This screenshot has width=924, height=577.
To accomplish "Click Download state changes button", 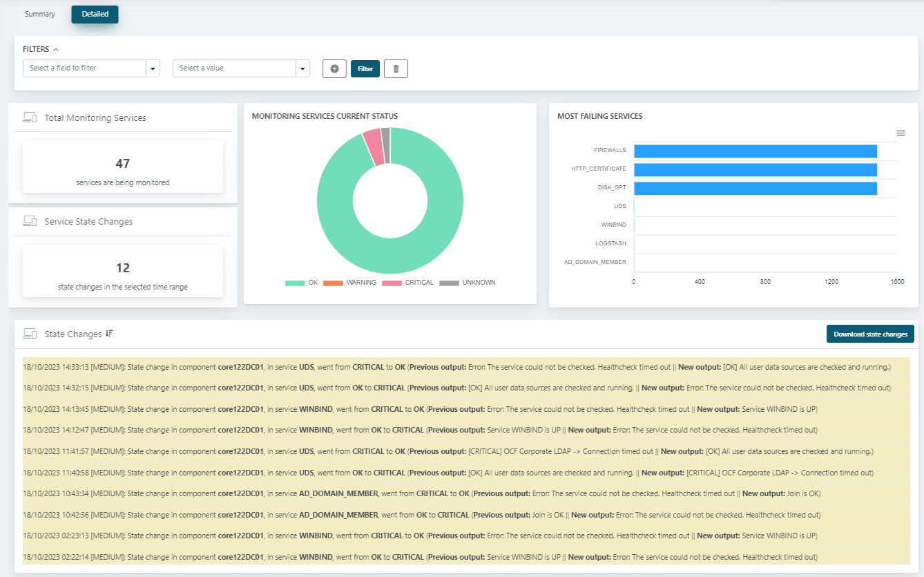I will pos(870,334).
